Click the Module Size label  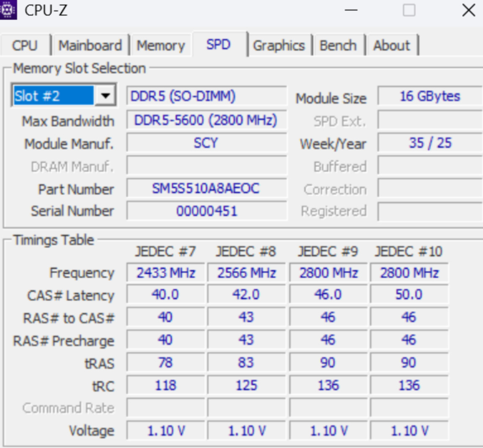tap(331, 98)
